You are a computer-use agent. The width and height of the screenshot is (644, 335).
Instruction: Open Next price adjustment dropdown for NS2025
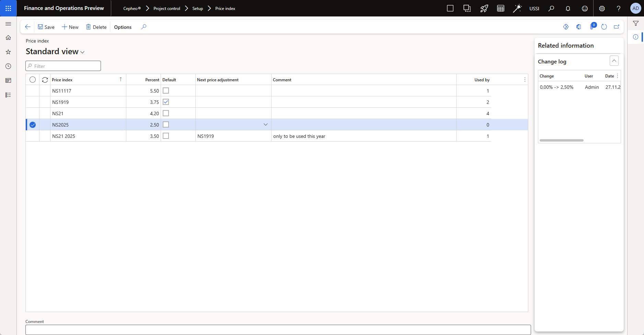(265, 125)
